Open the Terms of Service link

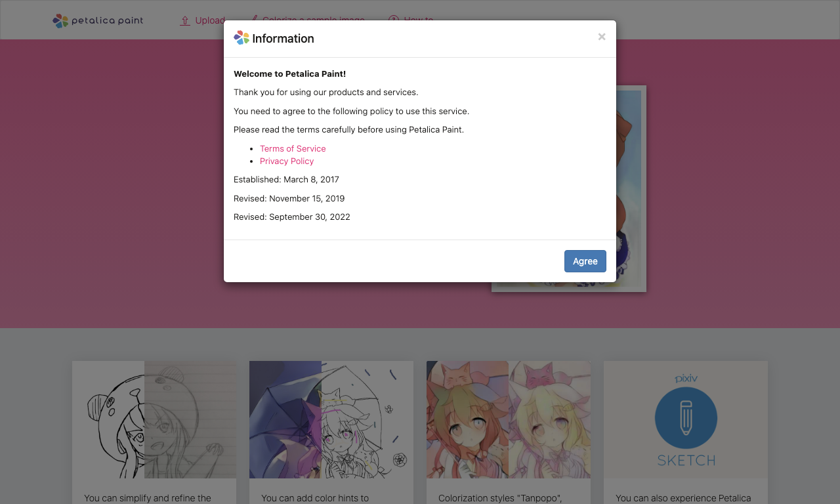(x=293, y=148)
